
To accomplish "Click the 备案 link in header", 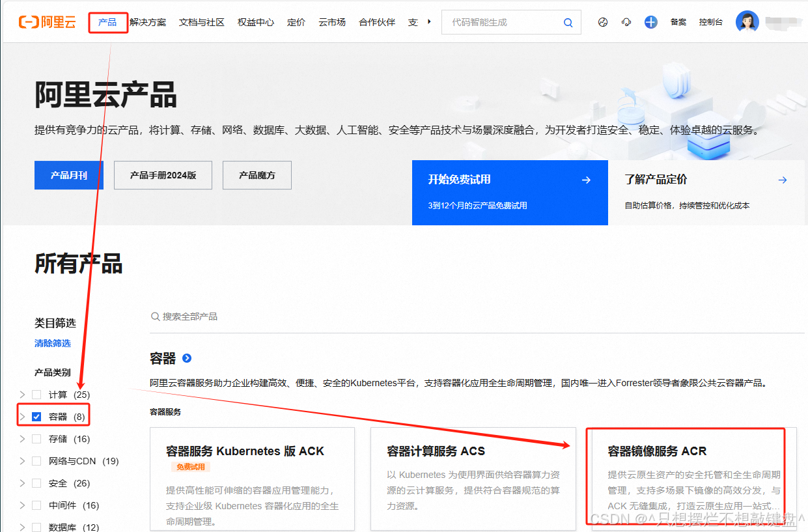I will point(678,22).
